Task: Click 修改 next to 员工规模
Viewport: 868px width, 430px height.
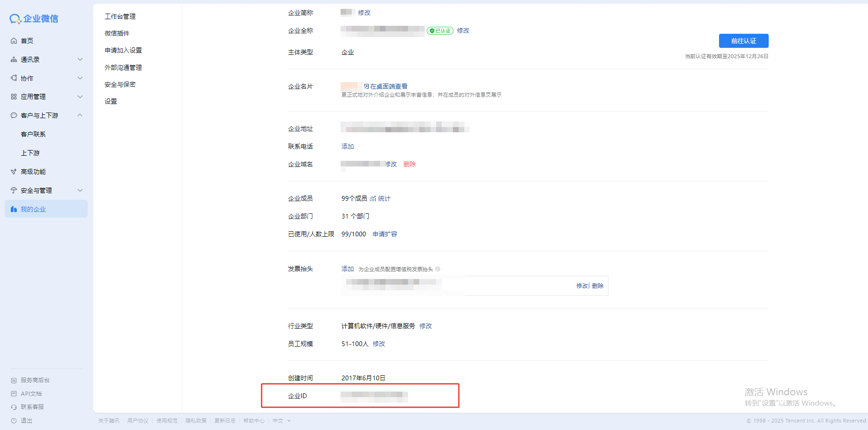Action: (379, 344)
